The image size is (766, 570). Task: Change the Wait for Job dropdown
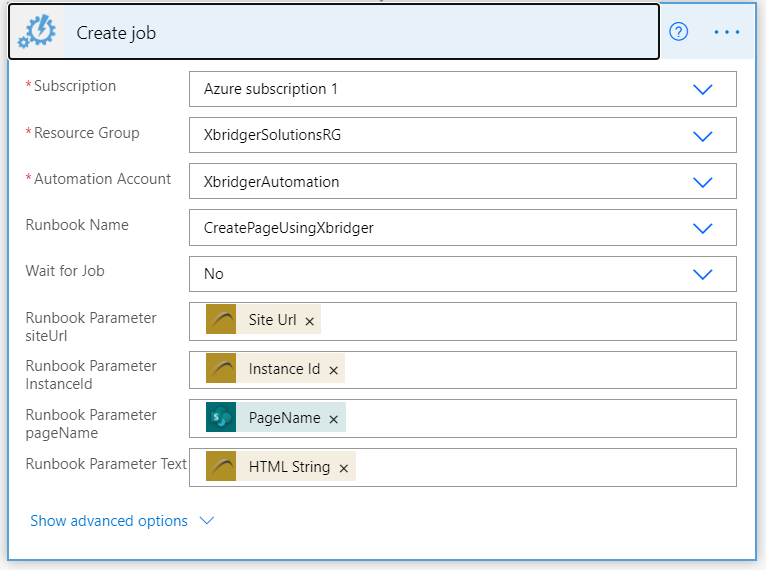point(463,274)
